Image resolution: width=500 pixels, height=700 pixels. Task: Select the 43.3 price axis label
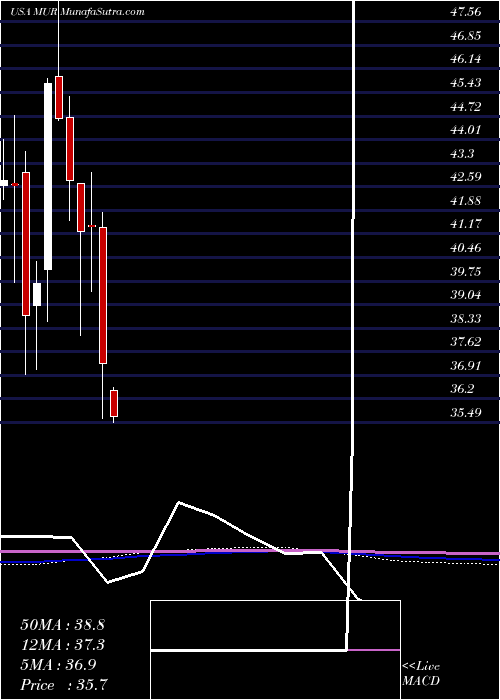[x=462, y=154]
